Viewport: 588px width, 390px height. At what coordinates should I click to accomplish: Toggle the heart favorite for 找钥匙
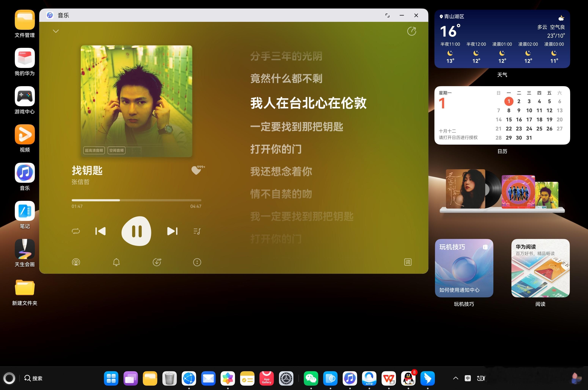click(196, 170)
